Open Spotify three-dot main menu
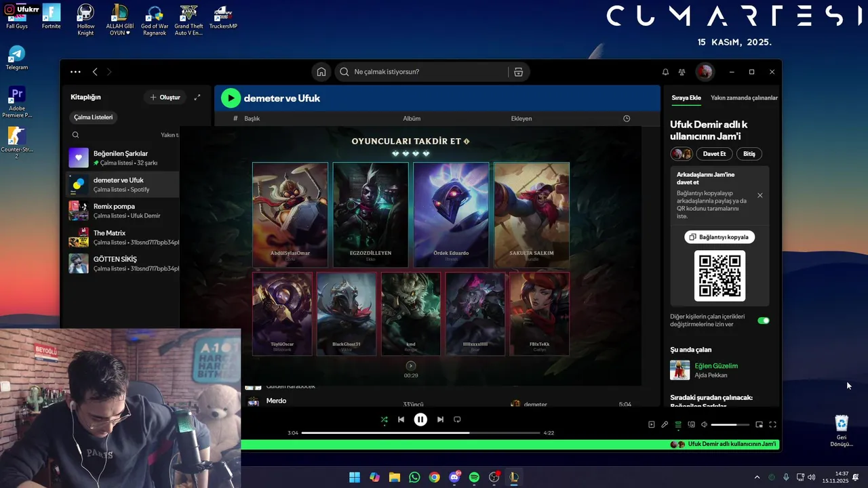This screenshot has height=488, width=868. point(75,72)
